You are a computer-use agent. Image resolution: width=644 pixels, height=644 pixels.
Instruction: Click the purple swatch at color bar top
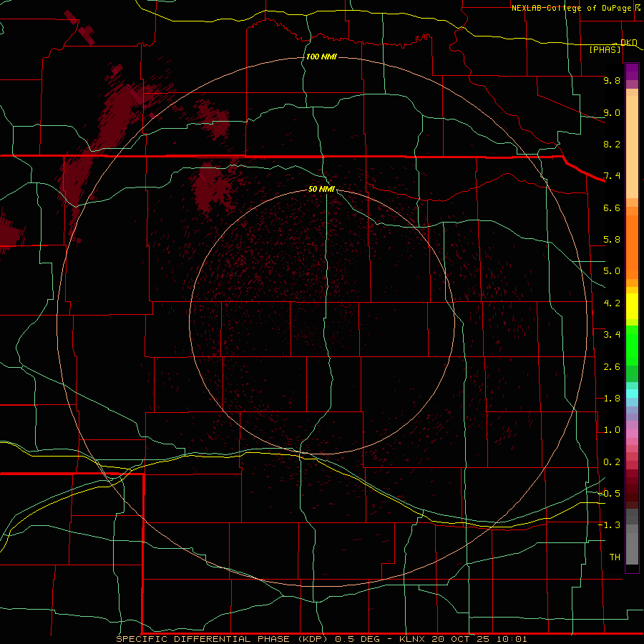[632, 72]
